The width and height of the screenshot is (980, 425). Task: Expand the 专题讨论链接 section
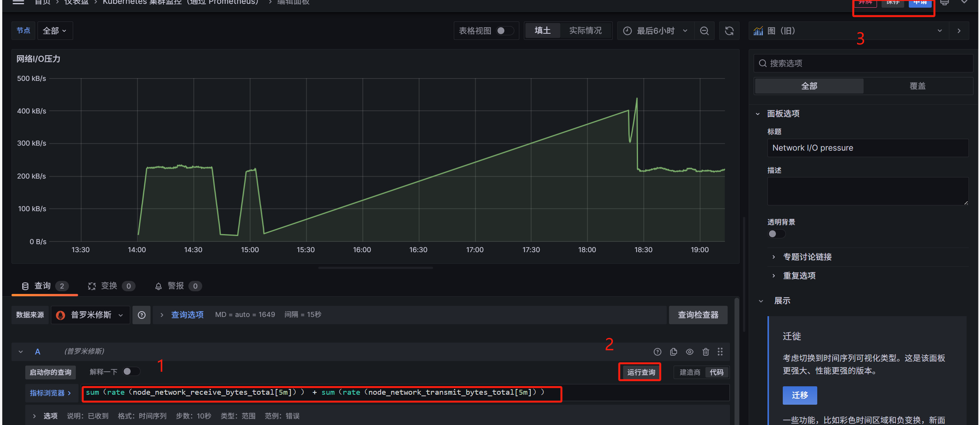[807, 257]
